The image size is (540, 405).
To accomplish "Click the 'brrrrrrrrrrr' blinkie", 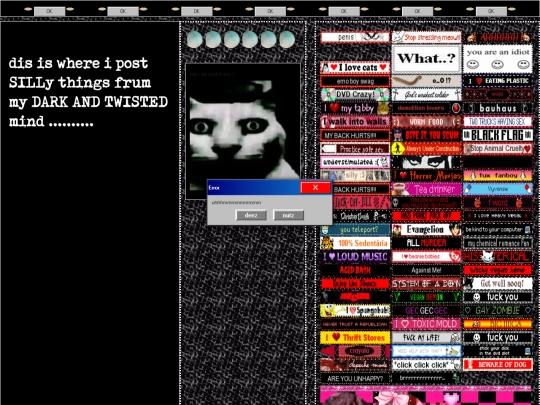I will pos(426,378).
